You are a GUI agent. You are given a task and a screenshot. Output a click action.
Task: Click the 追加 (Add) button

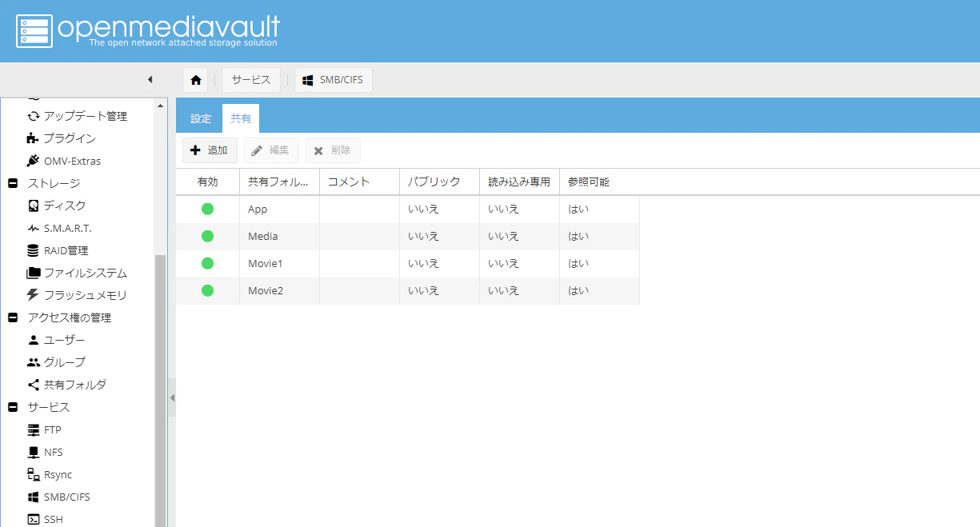[x=210, y=150]
